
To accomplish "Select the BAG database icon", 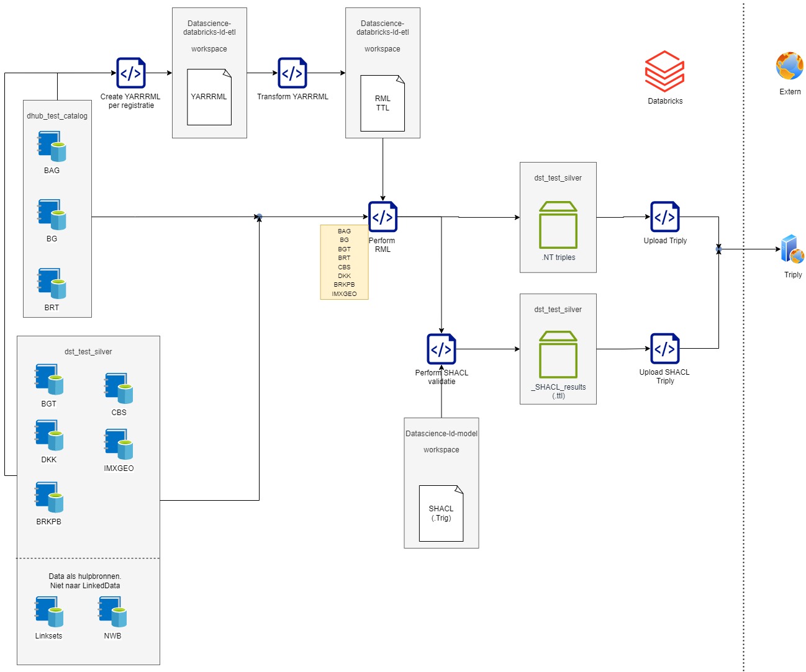I will tap(52, 146).
